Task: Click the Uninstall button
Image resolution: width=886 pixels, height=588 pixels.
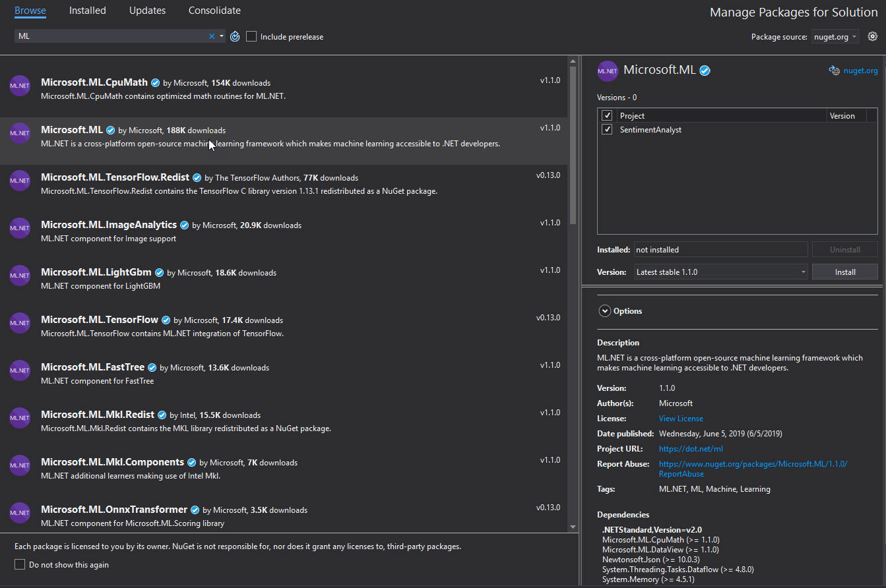Action: coord(845,250)
